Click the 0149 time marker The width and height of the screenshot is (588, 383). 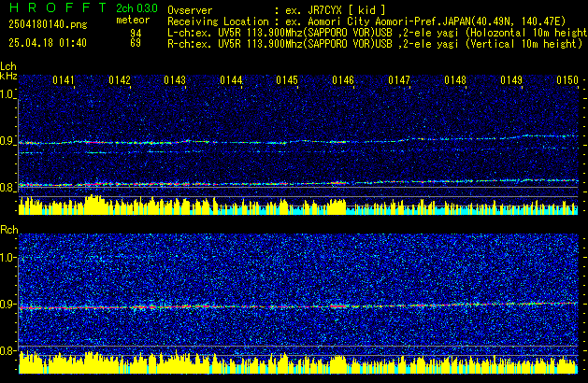tap(511, 80)
